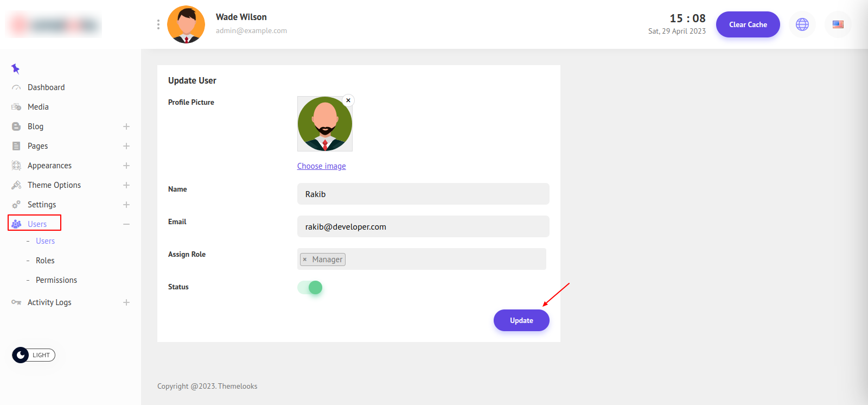Remove the profile picture with the X icon
The width and height of the screenshot is (868, 405).
348,100
